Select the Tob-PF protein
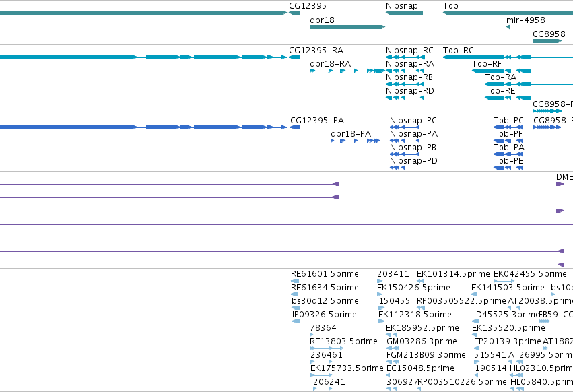Viewport: 573px width, 392px height. tap(508, 141)
